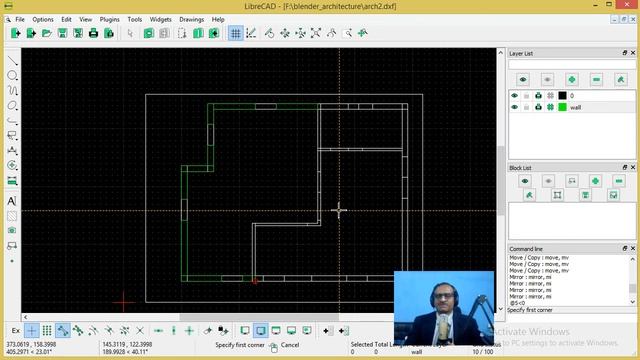Image resolution: width=640 pixels, height=360 pixels.
Task: Click the Save As icon
Action: point(78,33)
